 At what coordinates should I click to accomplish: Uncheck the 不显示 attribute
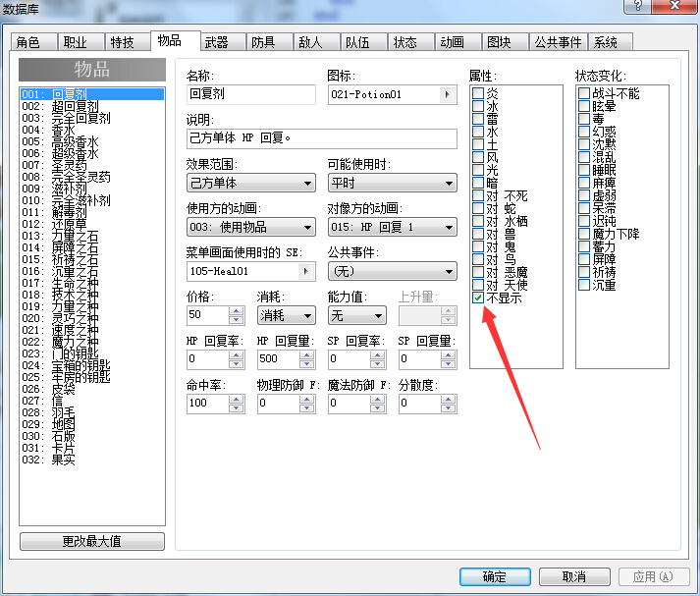[x=478, y=298]
